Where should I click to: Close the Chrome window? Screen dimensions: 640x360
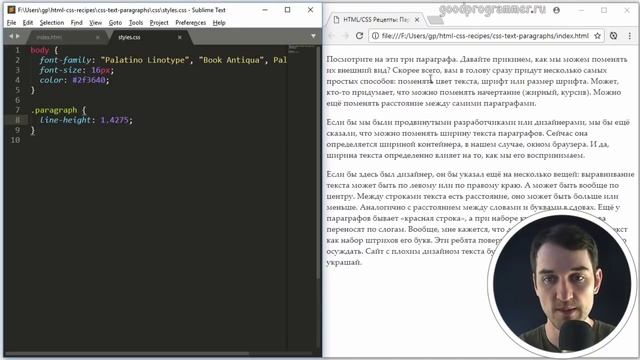click(x=627, y=10)
